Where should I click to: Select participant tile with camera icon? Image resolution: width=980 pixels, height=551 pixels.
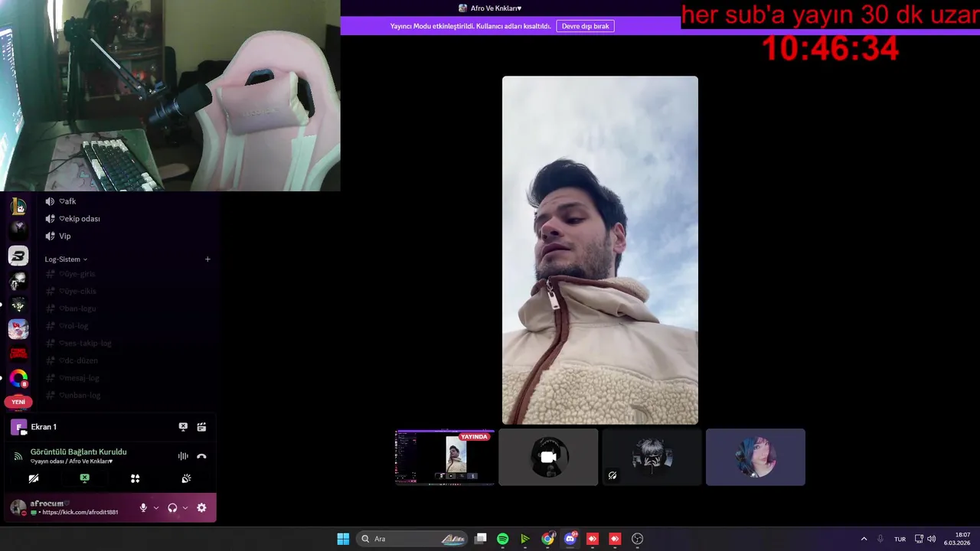pos(548,457)
